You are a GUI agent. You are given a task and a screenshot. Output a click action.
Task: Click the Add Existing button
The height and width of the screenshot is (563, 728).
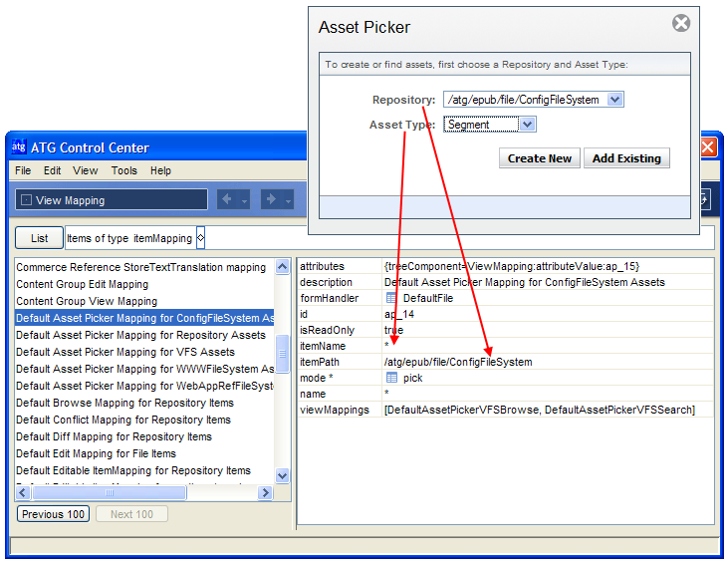(x=626, y=158)
